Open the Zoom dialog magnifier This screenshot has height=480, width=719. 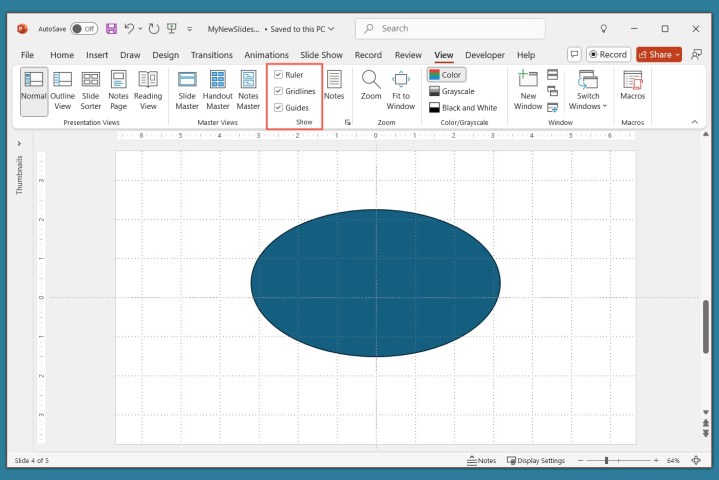(371, 80)
